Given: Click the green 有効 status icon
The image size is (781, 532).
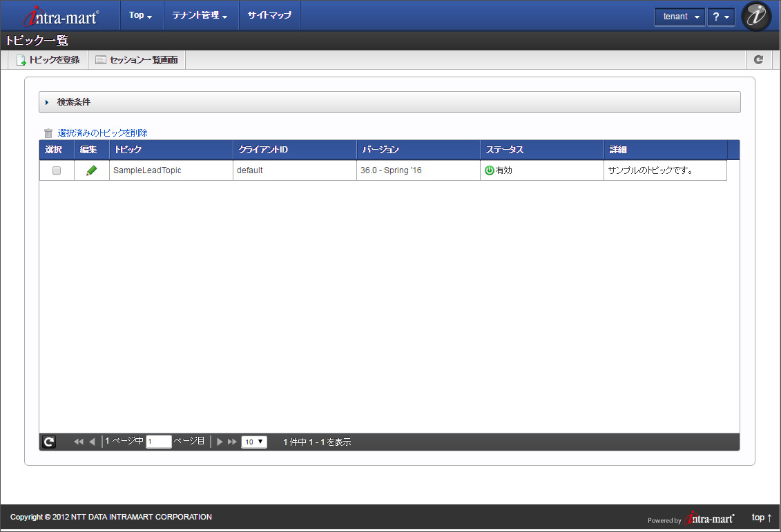Looking at the screenshot, I should pyautogui.click(x=489, y=170).
